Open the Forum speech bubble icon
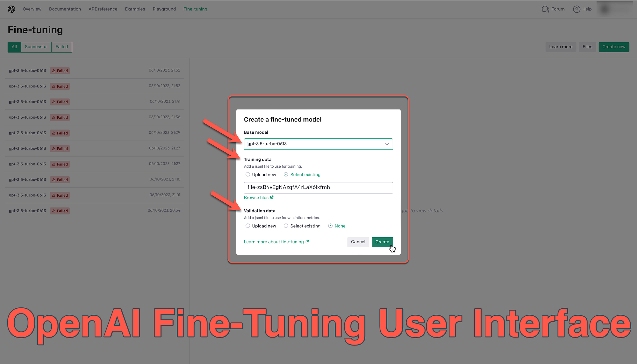637x364 pixels. (545, 9)
